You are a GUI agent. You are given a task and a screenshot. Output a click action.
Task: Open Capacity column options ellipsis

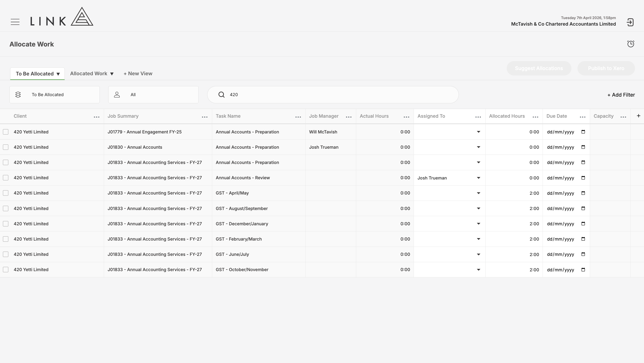tap(624, 117)
